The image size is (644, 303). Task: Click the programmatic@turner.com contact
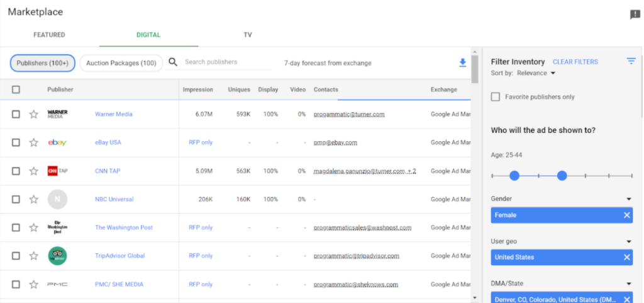point(349,114)
